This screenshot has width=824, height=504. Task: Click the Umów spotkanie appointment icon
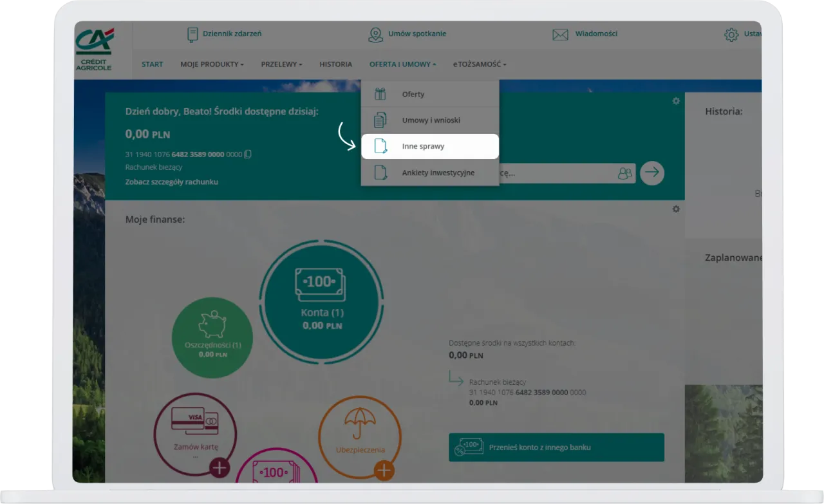coord(375,34)
